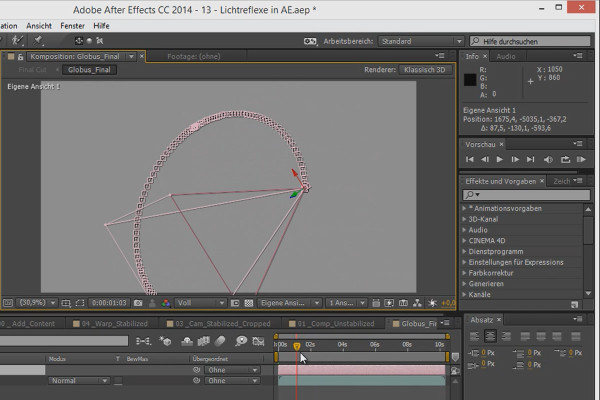Open the 1 Ansicht layout dropdown
Screen dimensions: 600x400
(346, 303)
